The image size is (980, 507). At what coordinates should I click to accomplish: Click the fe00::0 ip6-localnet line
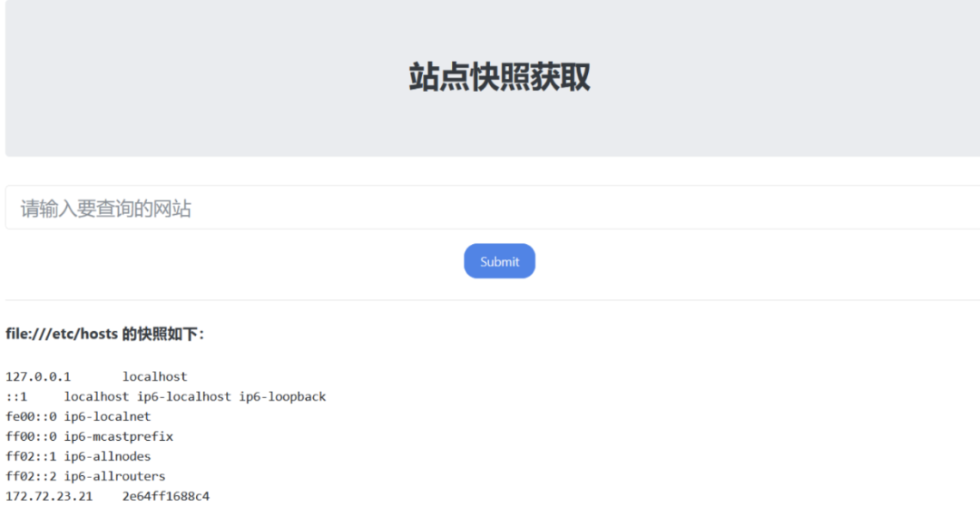tap(78, 416)
